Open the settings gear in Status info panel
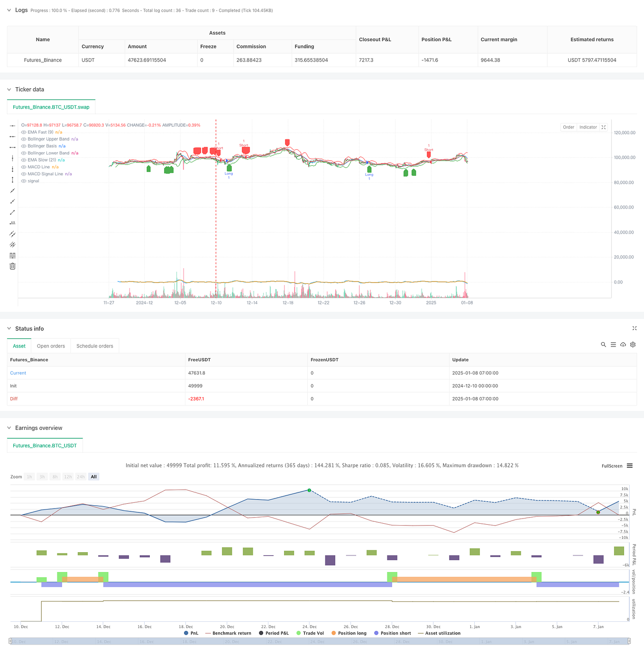644x655 pixels. click(633, 345)
